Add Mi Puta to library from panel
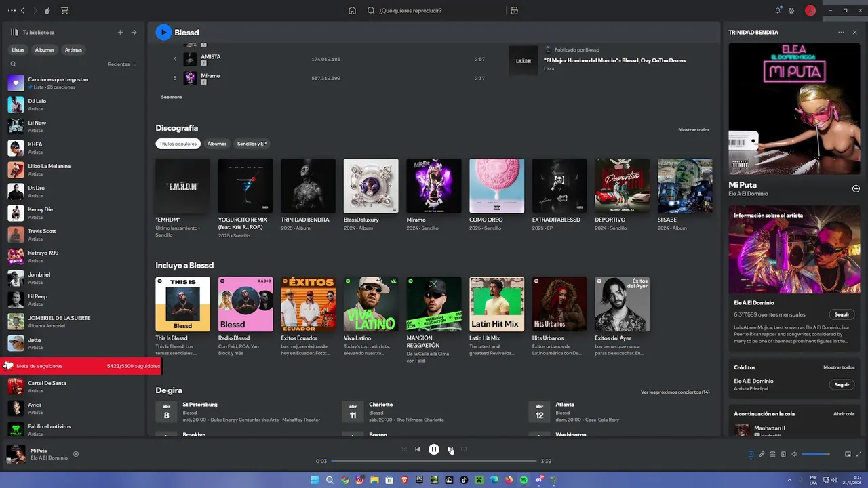868x488 pixels. [856, 189]
